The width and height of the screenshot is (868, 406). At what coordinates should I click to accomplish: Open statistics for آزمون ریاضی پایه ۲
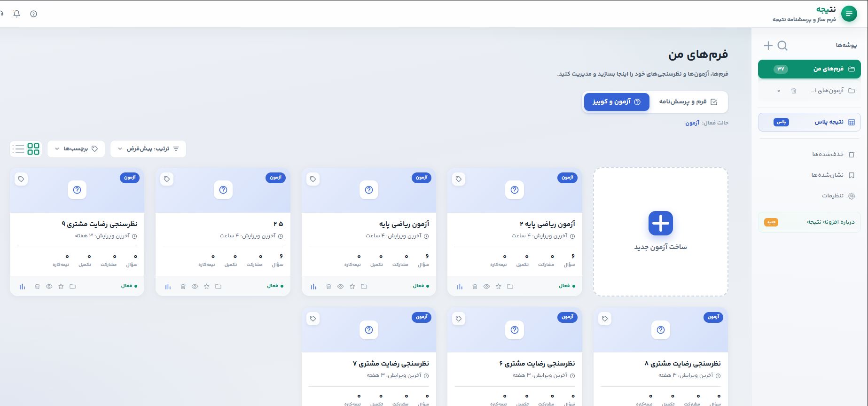460,286
